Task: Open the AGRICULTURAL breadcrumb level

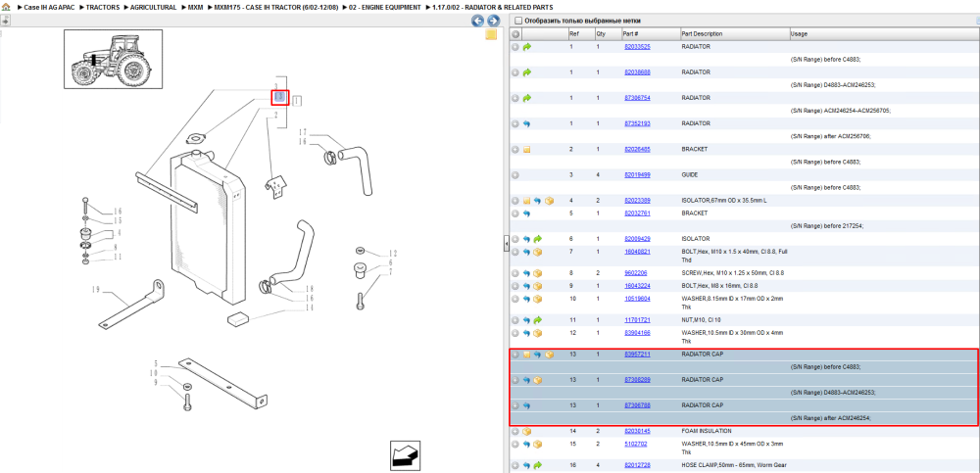Action: pyautogui.click(x=153, y=7)
